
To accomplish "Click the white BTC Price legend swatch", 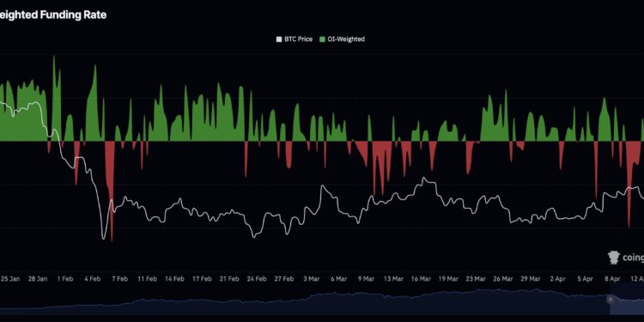I will click(279, 39).
